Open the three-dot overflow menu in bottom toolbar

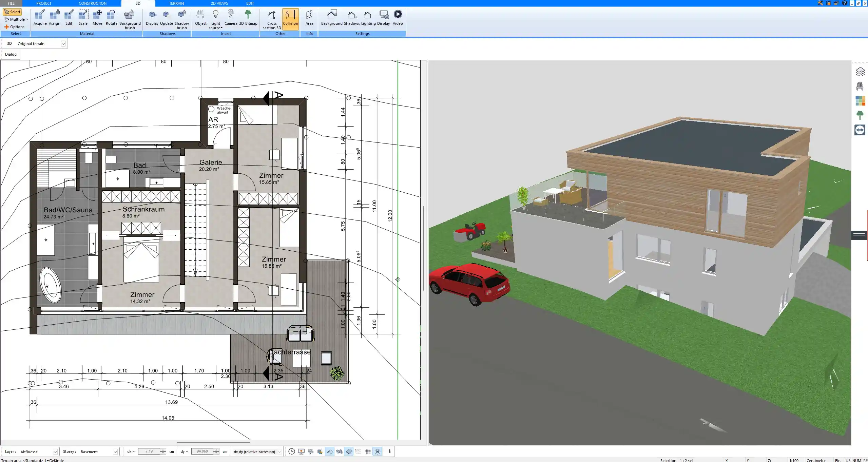(389, 451)
